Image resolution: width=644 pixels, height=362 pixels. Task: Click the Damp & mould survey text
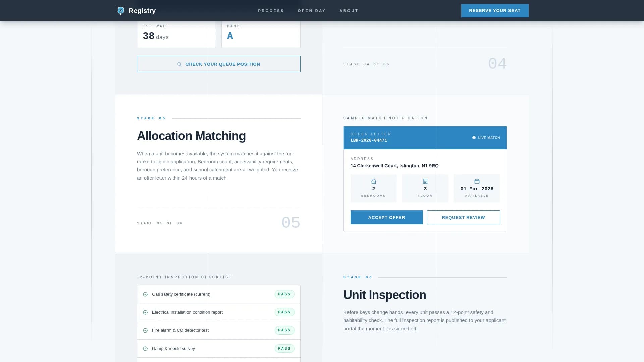coord(173,349)
